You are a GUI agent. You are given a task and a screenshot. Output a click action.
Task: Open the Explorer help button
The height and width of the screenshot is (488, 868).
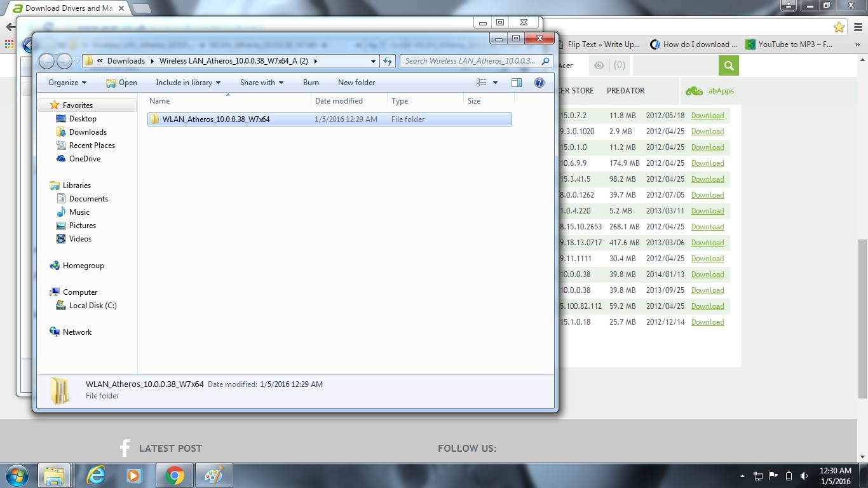[539, 83]
